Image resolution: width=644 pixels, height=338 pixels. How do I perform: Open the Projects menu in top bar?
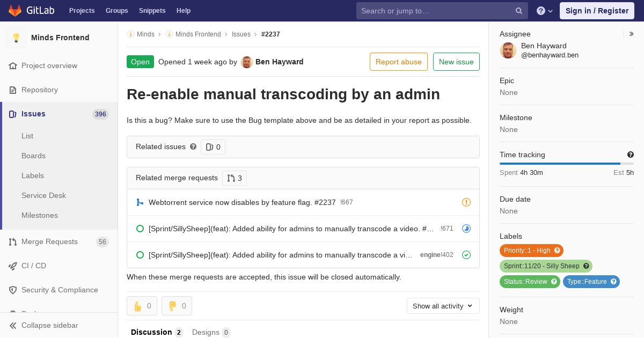click(82, 11)
